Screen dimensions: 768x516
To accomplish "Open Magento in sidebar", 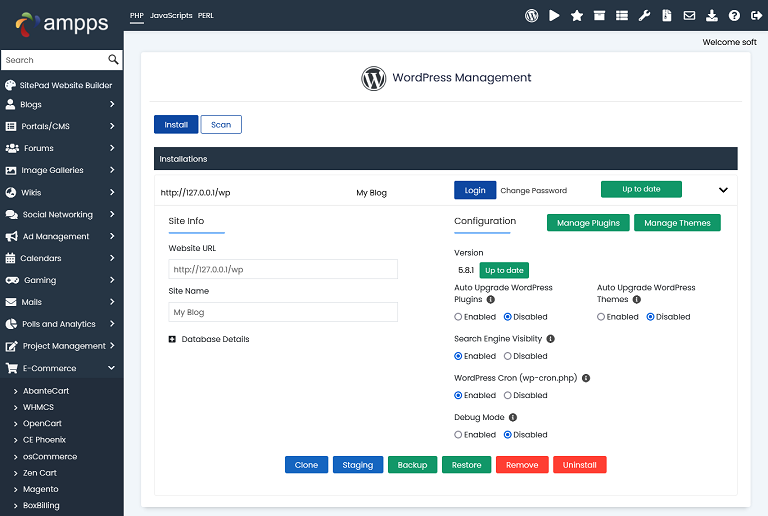I will click(x=41, y=489).
